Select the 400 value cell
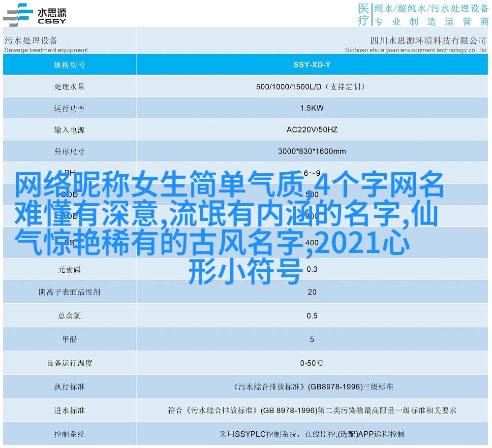Viewport: 492px width, 448px height. click(312, 243)
